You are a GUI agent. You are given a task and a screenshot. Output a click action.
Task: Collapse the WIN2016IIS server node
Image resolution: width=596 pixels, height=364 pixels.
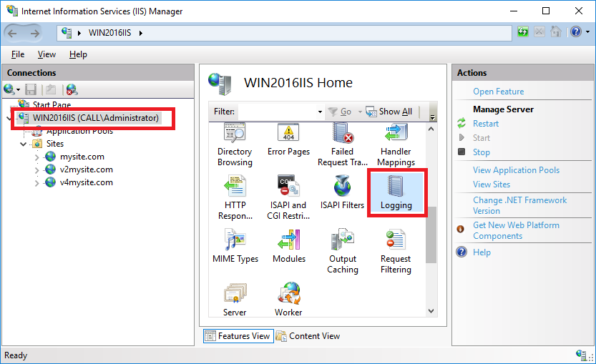[x=9, y=119]
